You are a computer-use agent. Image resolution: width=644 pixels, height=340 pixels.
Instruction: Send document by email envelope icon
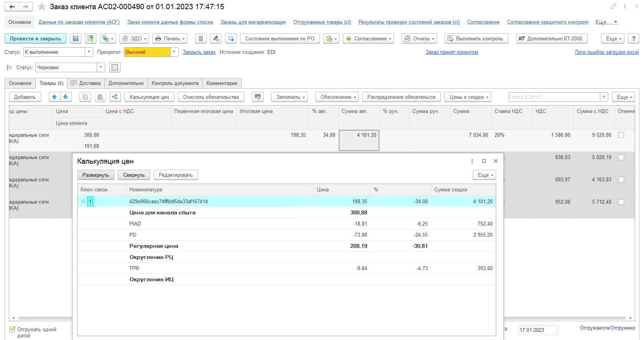231,38
